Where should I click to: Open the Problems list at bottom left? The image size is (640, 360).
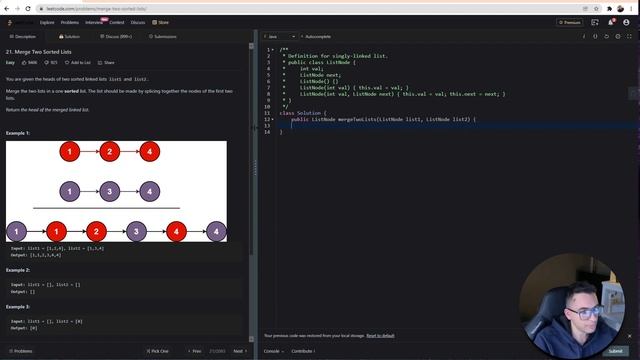21,351
